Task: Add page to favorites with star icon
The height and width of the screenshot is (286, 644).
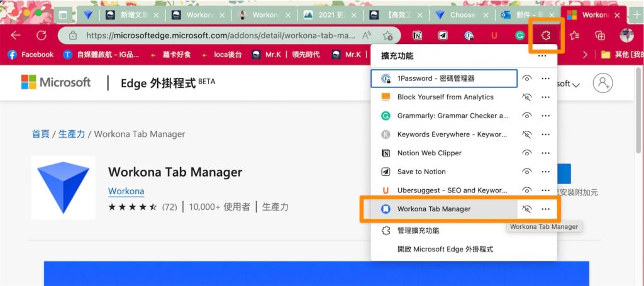Action: pos(387,36)
